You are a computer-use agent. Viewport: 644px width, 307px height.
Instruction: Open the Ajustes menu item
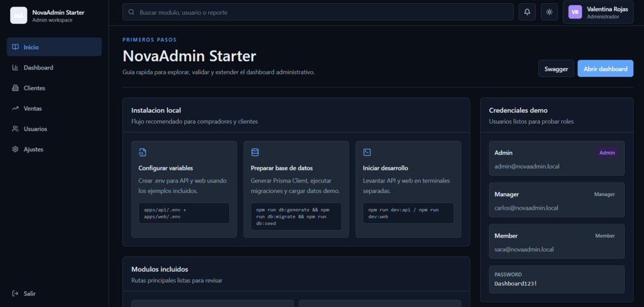pyautogui.click(x=54, y=149)
